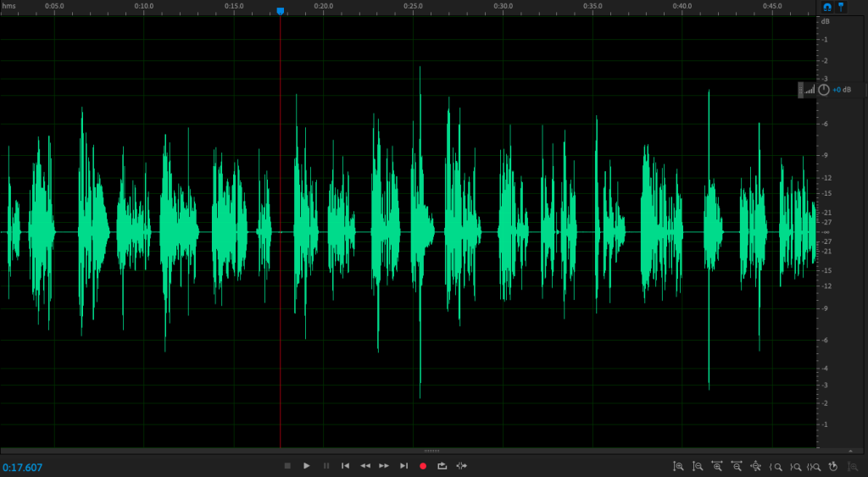This screenshot has width=868, height=477.
Task: Click the 0:05.0 mark on time ruler
Action: (54, 6)
